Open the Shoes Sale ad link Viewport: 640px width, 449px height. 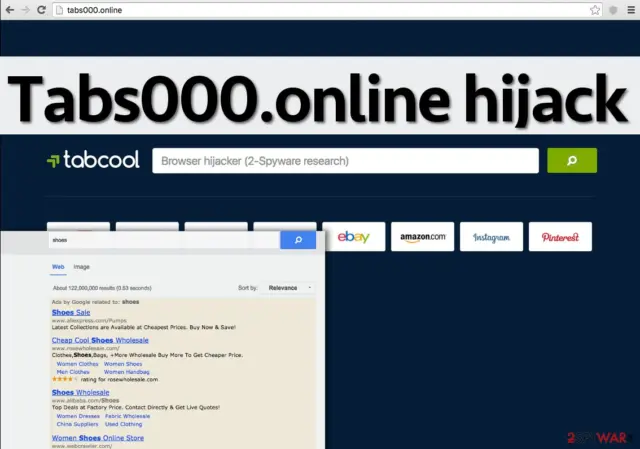point(71,312)
